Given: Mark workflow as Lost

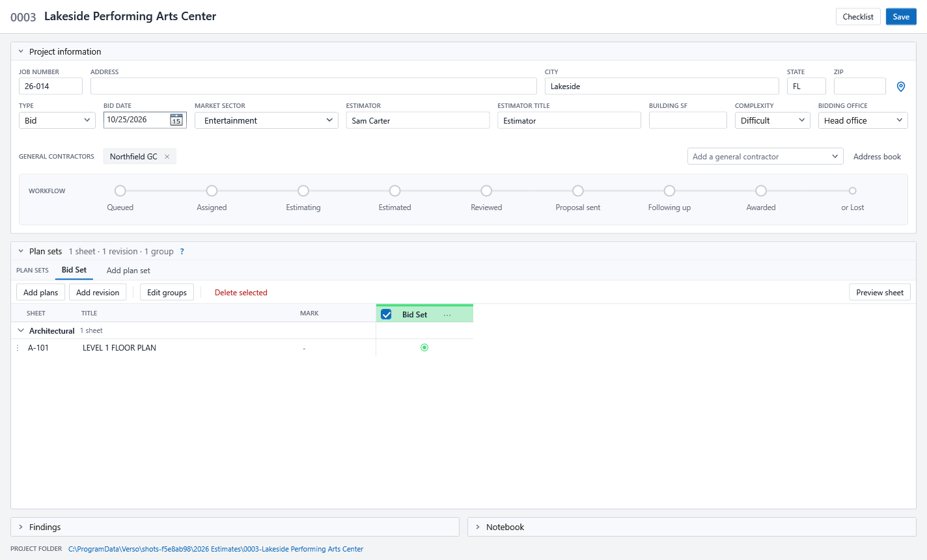Looking at the screenshot, I should (853, 191).
